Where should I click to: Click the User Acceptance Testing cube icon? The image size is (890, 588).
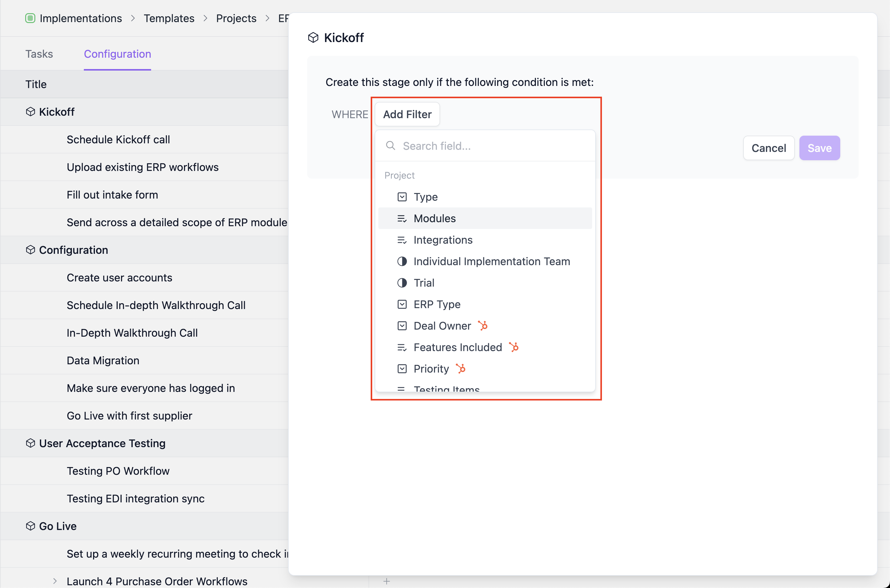(30, 443)
